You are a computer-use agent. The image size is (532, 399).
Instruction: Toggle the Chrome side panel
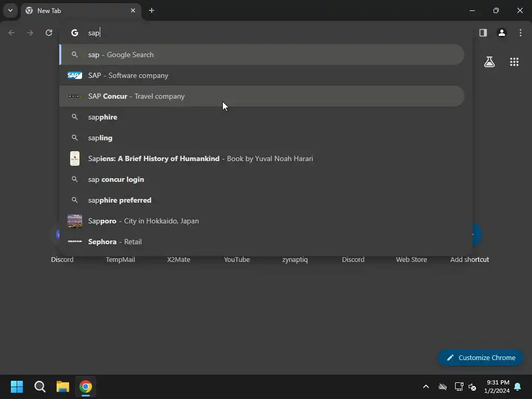(483, 33)
